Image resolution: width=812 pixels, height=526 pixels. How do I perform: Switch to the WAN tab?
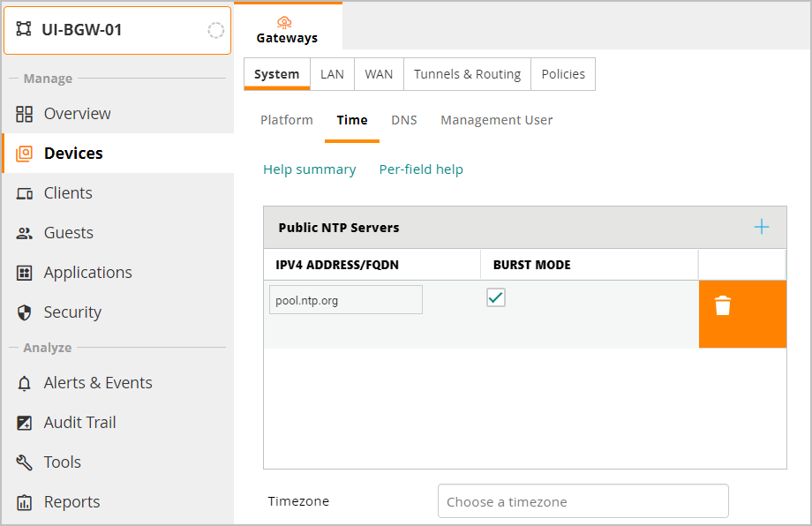coord(379,74)
